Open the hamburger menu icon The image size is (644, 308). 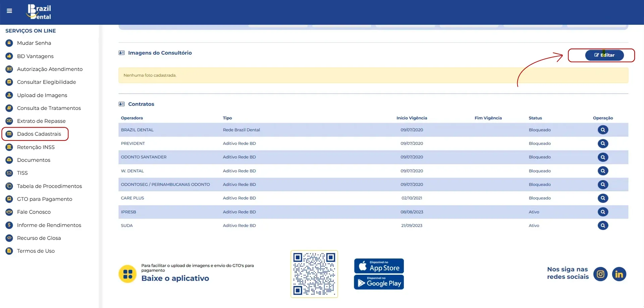click(x=9, y=11)
